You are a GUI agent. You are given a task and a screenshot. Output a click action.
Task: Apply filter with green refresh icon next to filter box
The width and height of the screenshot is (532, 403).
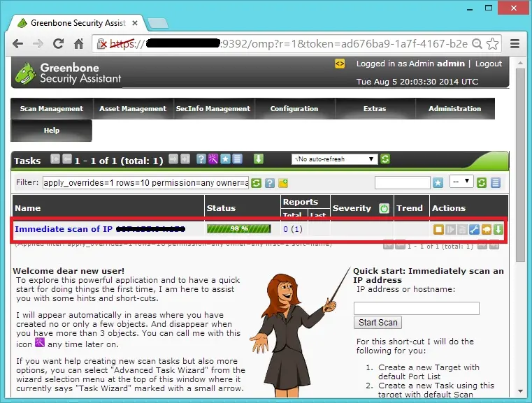pos(257,183)
